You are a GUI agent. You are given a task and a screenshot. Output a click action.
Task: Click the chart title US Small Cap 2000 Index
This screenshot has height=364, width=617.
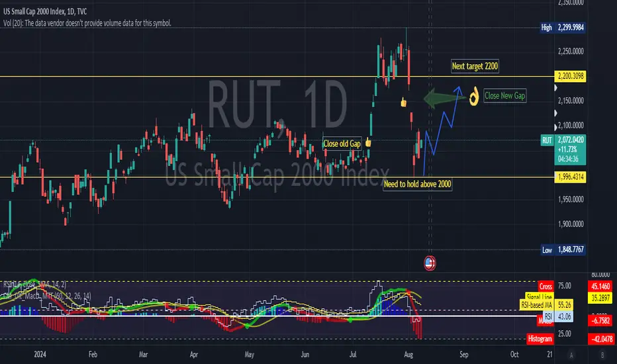click(x=45, y=11)
